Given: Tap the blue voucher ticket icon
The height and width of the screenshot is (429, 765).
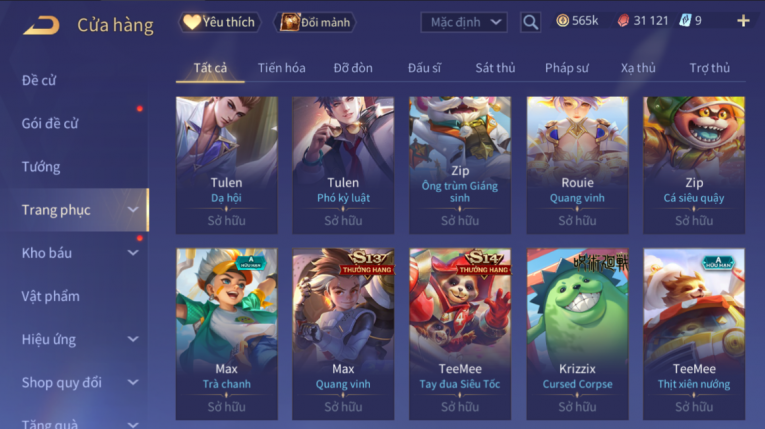Looking at the screenshot, I should [x=685, y=20].
